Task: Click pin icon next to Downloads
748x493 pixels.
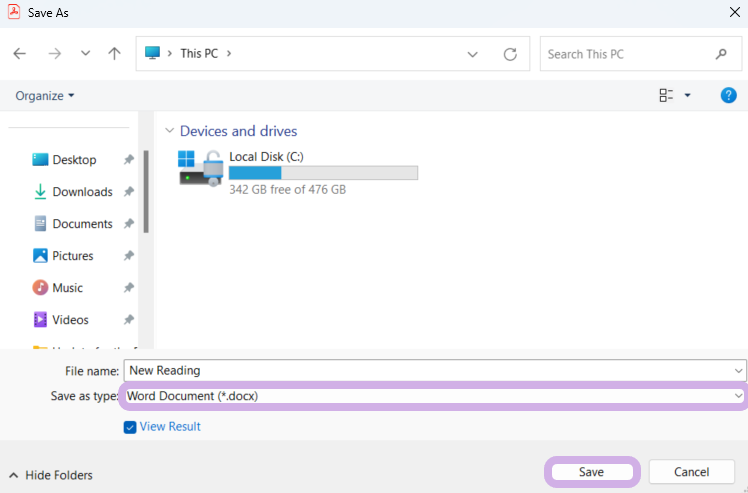Action: [x=128, y=192]
